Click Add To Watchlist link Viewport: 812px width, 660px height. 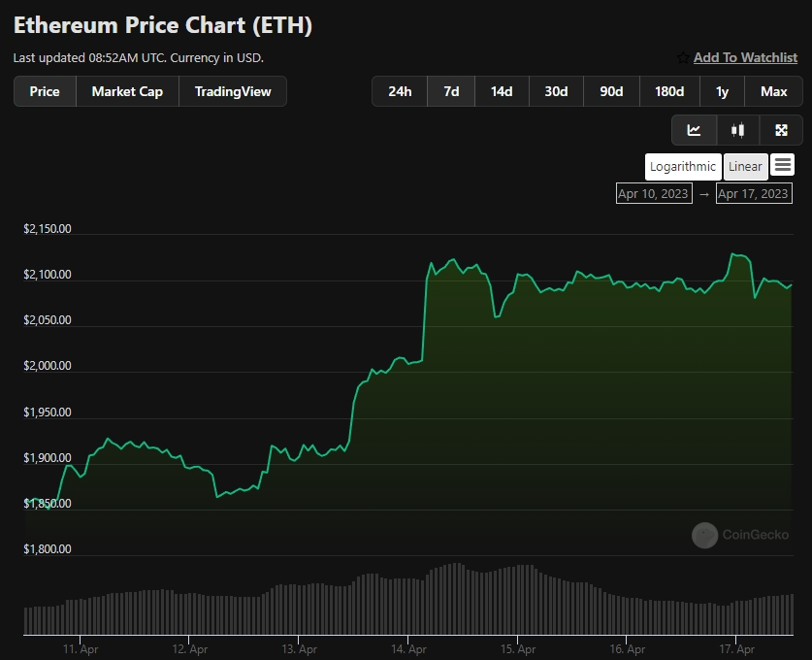745,58
